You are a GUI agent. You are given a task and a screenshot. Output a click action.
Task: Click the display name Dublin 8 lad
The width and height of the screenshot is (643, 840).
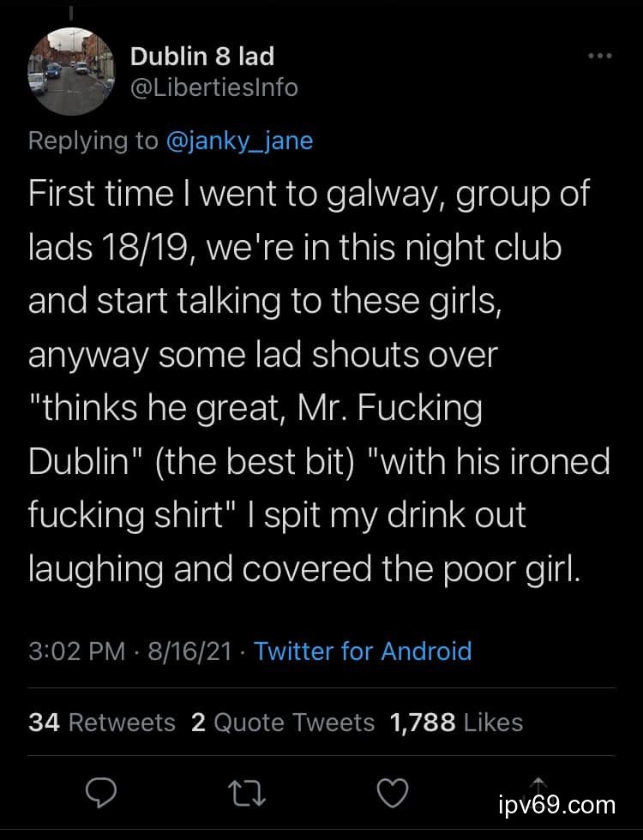click(201, 57)
